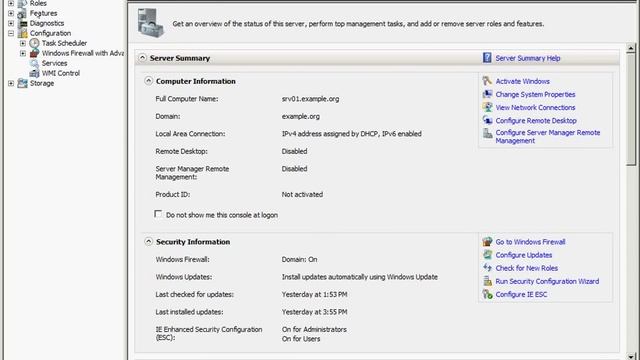
Task: Open Check for New Roles link
Action: tap(527, 268)
